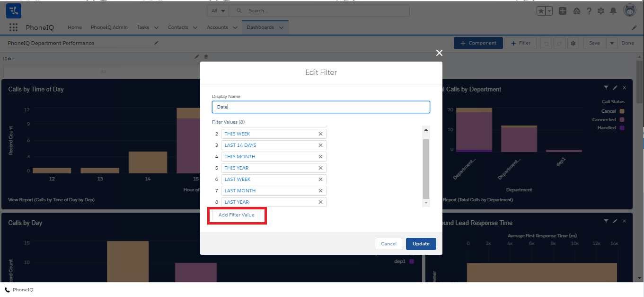644x297 pixels.
Task: Click the Help question mark icon
Action: click(x=589, y=11)
